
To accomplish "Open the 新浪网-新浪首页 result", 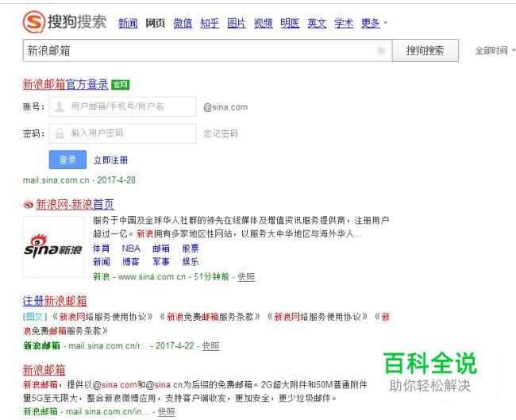I will (75, 205).
